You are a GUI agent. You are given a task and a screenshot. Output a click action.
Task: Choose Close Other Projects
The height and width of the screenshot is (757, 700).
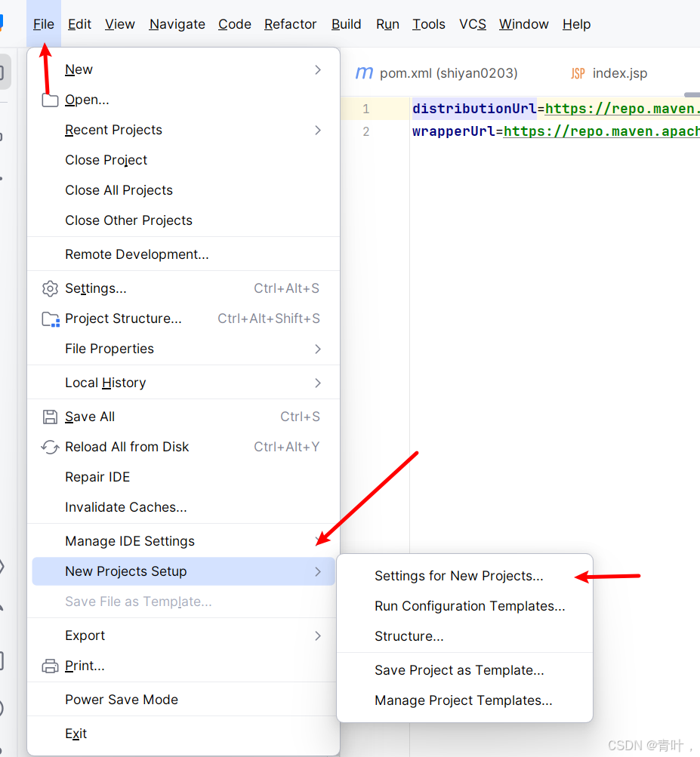click(x=183, y=220)
